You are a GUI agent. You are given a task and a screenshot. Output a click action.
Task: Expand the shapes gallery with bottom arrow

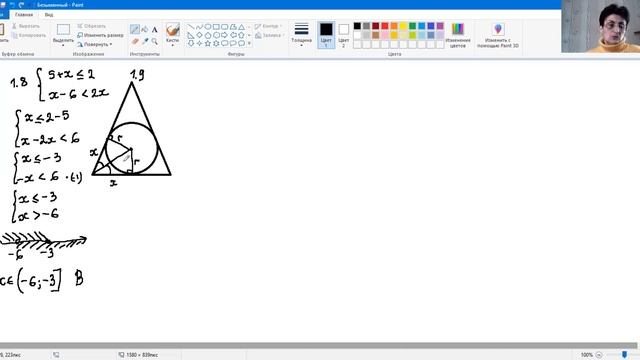tap(249, 43)
